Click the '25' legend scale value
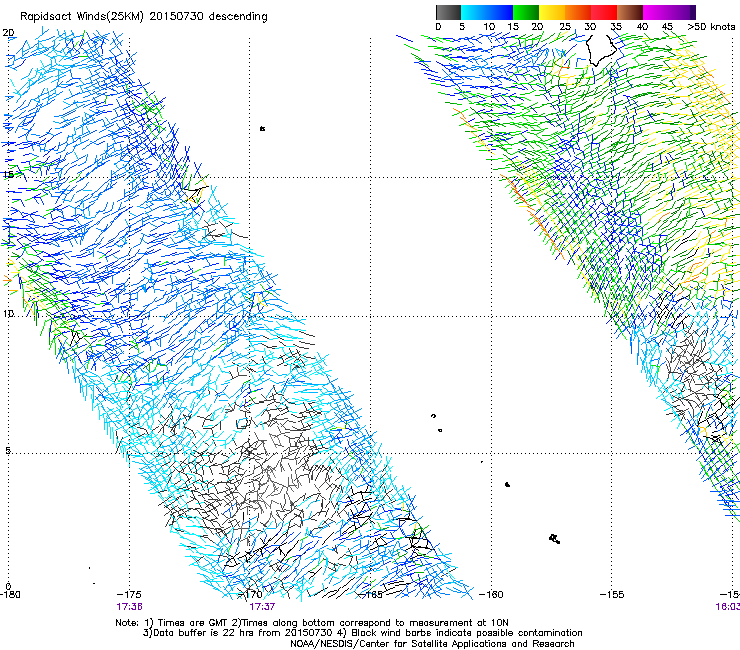This screenshot has width=740, height=650. point(565,27)
